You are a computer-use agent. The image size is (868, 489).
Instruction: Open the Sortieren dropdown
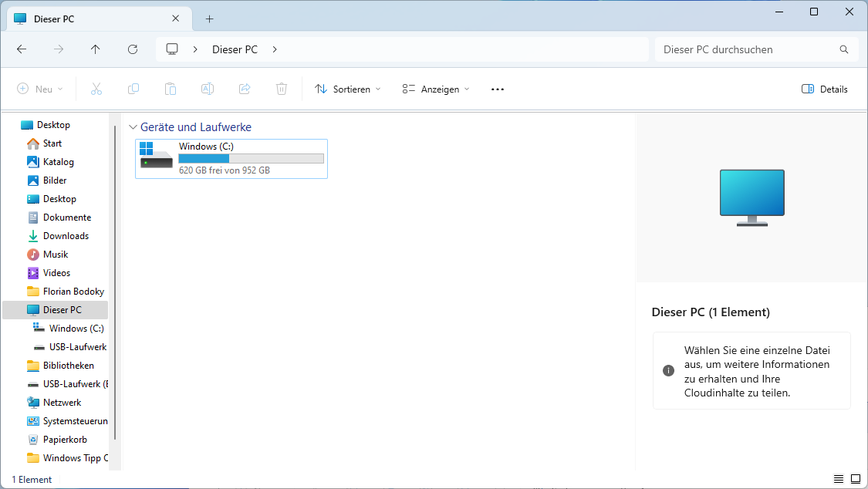pos(348,89)
